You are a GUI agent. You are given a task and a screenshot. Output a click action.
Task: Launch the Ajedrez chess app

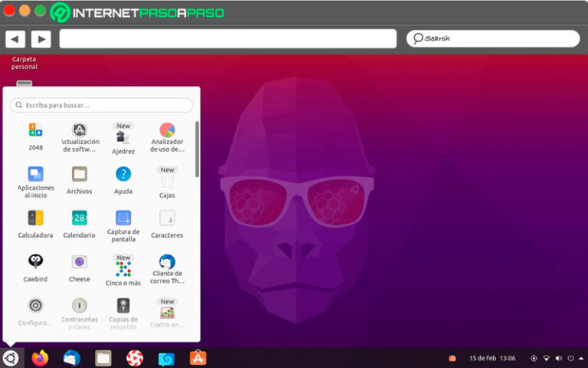(x=123, y=137)
